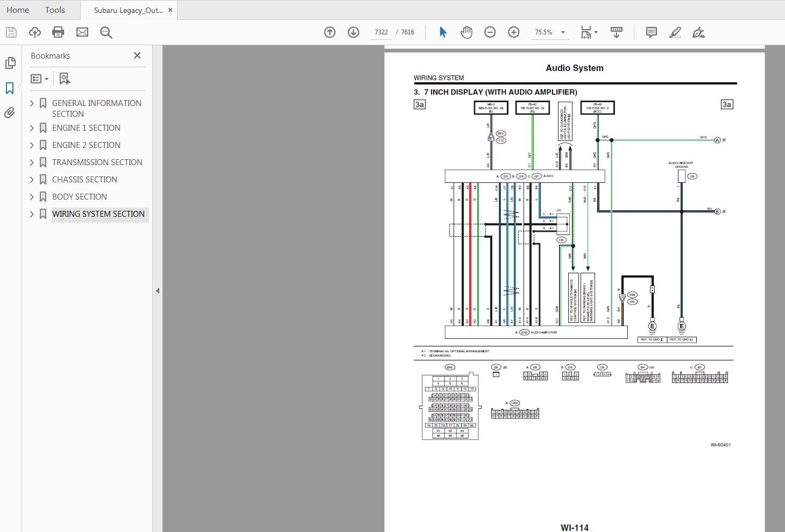This screenshot has height=532, width=785.
Task: Open the find text magnifier icon
Action: [106, 32]
